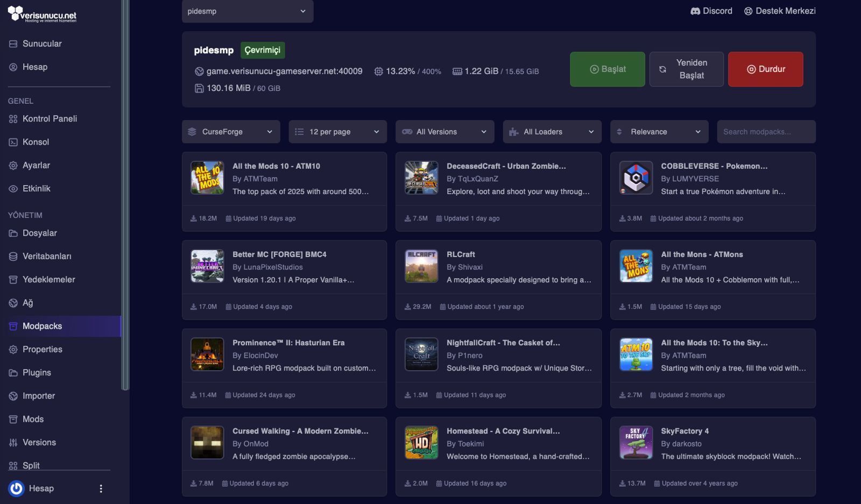This screenshot has width=861, height=504.
Task: Open the RLCraft modpack title
Action: click(461, 254)
